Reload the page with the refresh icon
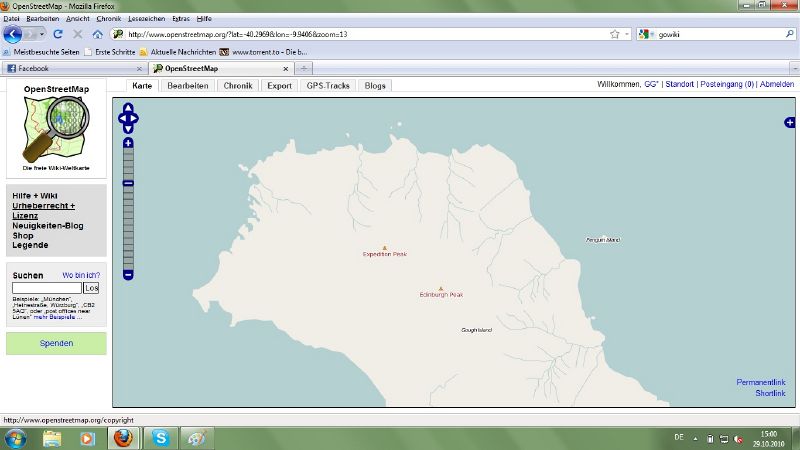 click(x=58, y=34)
